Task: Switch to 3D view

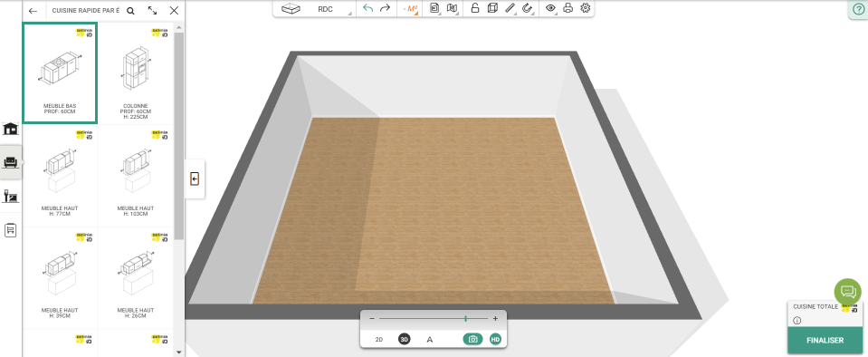Action: (405, 339)
